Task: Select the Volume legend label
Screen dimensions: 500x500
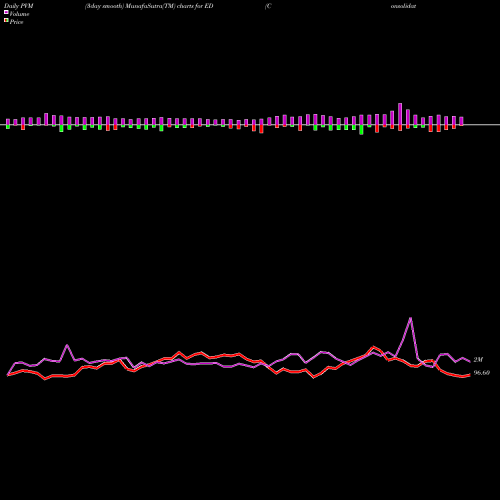Action: pos(19,14)
